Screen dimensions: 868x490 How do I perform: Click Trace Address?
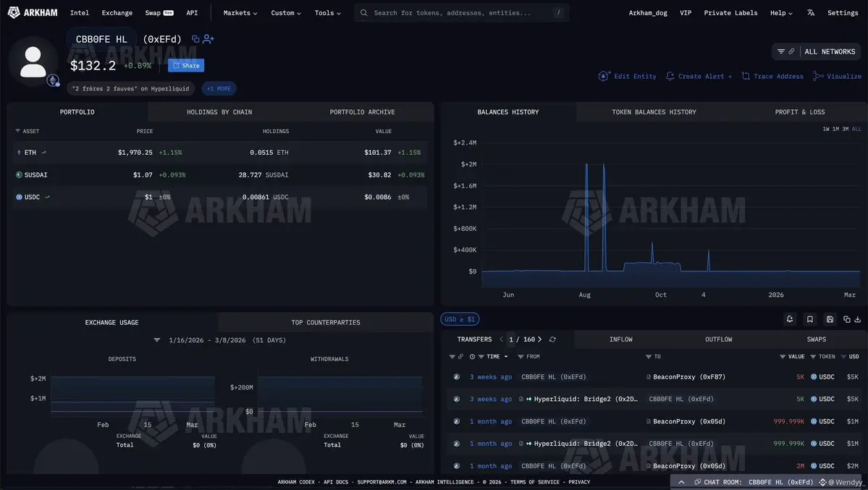point(772,77)
